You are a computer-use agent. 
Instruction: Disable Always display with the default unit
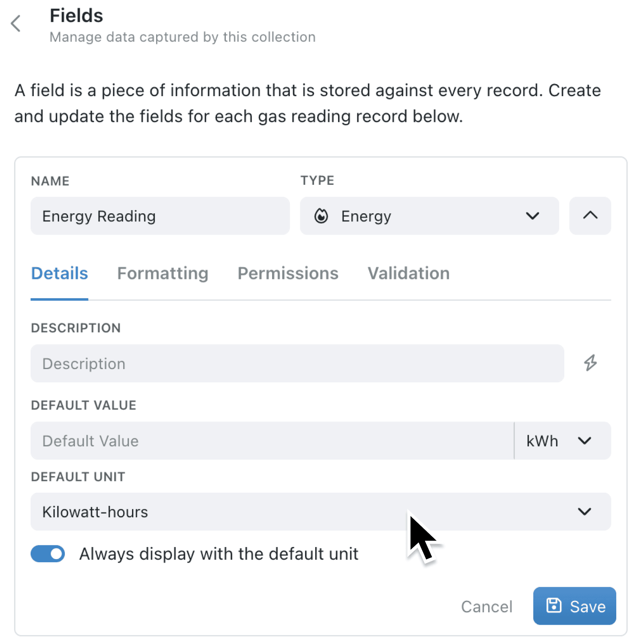pyautogui.click(x=47, y=553)
